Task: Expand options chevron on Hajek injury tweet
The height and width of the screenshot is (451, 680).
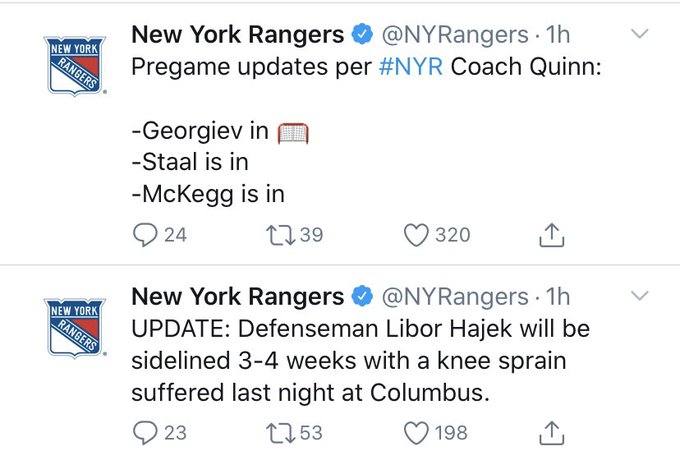Action: click(x=641, y=296)
